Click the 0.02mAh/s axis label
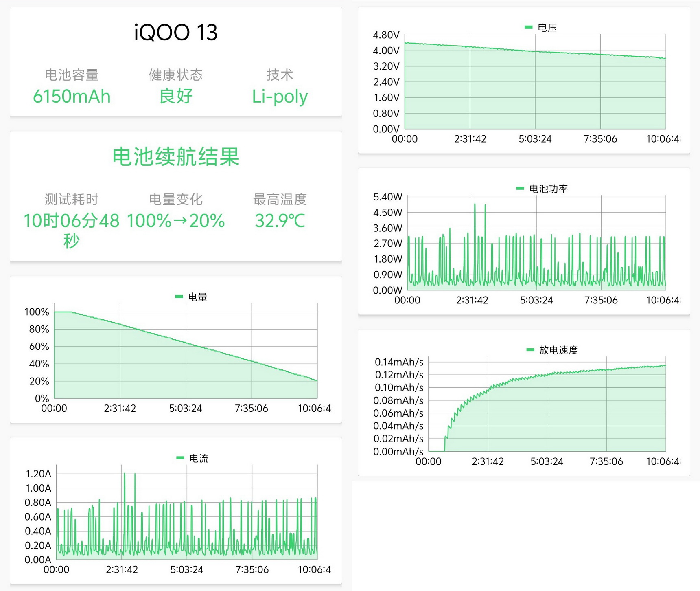700x591 pixels. [399, 439]
